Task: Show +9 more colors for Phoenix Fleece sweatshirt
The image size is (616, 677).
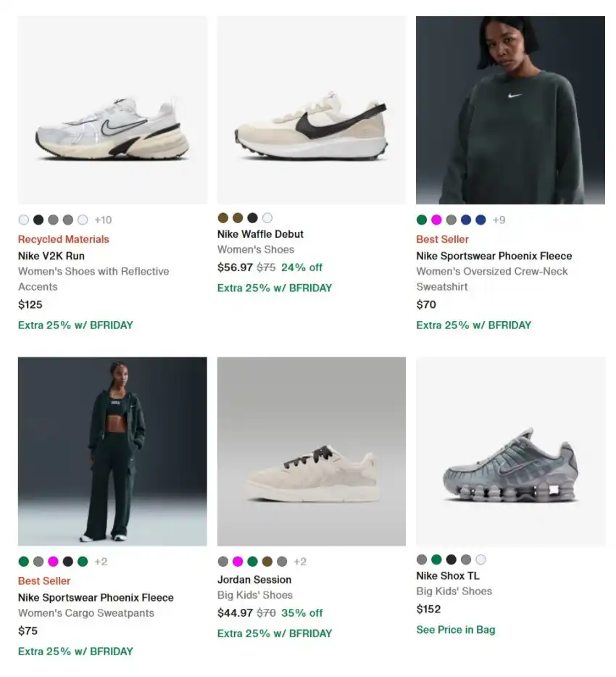Action: 499,220
